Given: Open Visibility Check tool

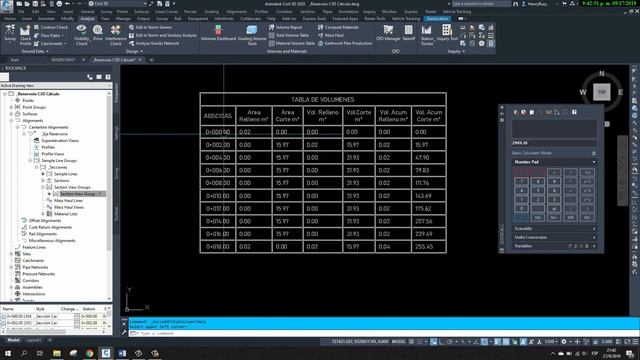Looking at the screenshot, I should tap(81, 35).
